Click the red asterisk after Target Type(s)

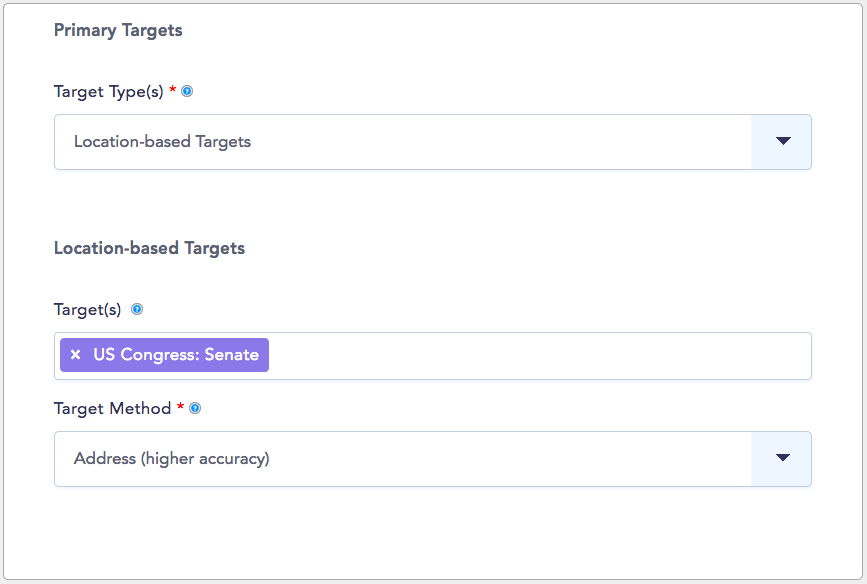point(173,88)
